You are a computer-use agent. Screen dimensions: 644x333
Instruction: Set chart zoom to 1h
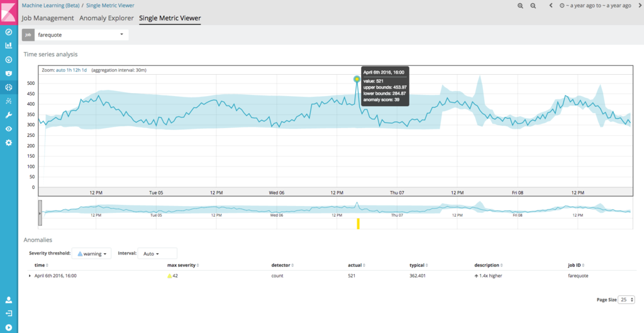point(69,70)
